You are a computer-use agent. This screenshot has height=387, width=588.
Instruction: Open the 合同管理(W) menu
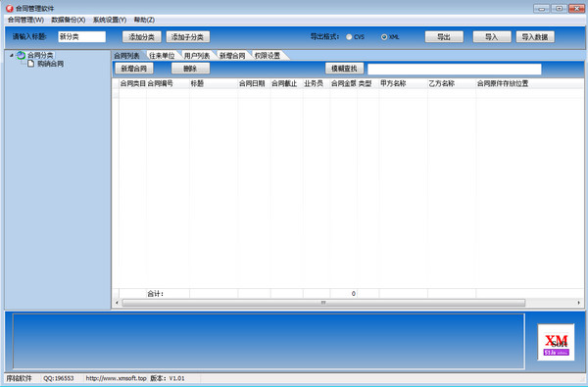[25, 20]
